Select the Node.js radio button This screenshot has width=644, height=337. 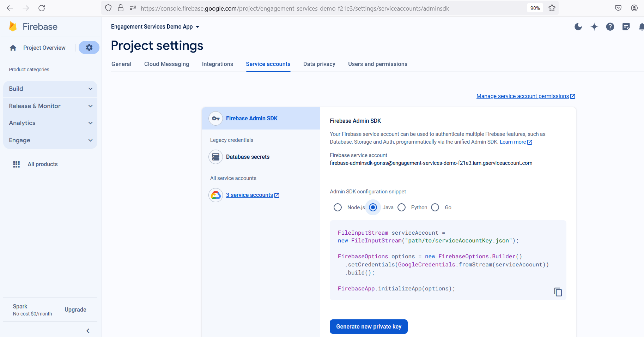(x=338, y=207)
